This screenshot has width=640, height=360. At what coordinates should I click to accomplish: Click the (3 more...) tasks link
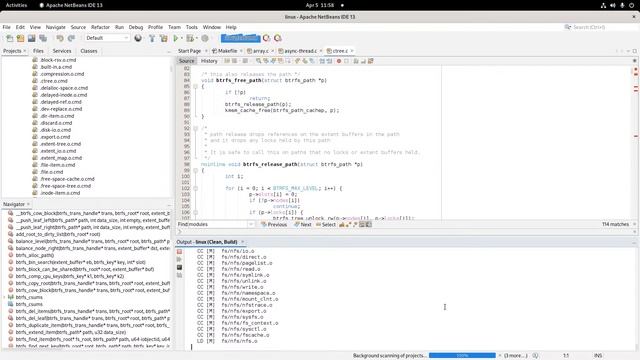[516, 356]
